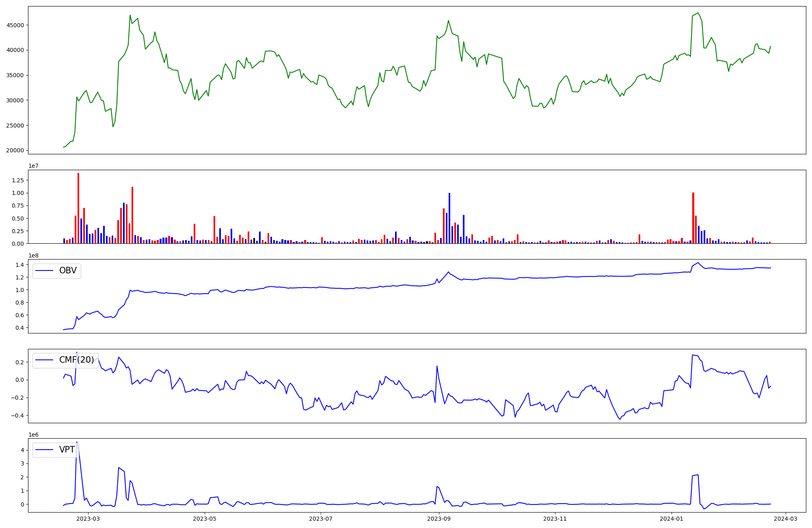Click the tallest red volume bar
This screenshot has height=528, width=812.
(78, 207)
